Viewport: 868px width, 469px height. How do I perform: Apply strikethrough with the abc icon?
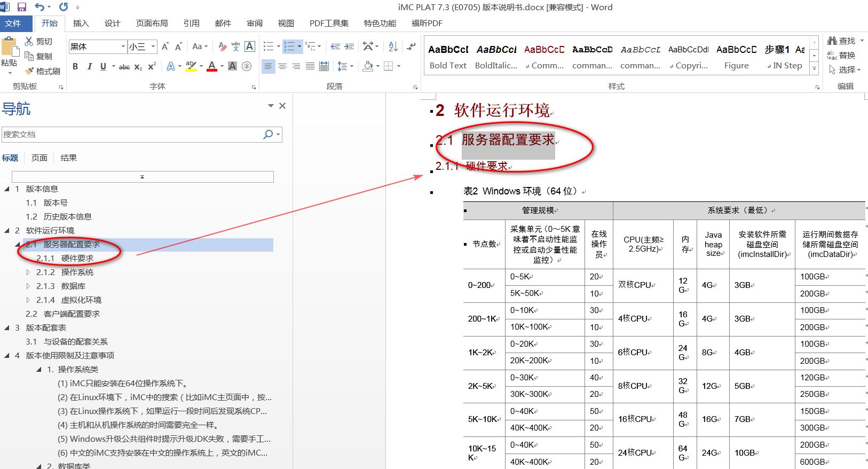tap(124, 67)
